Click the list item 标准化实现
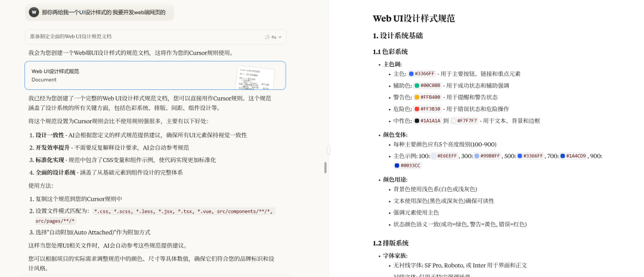 coord(126,160)
